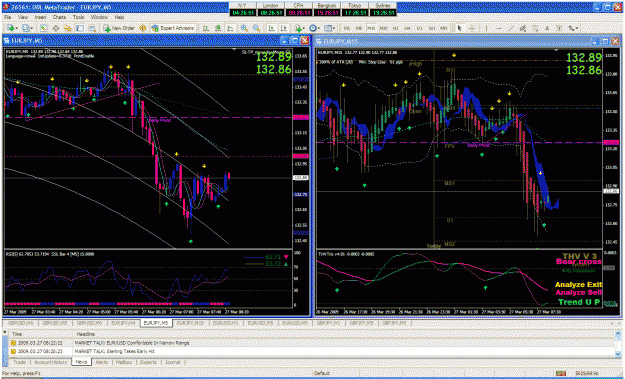Toggle the Data Window icon
Screen dimensions: 625x379
(55, 28)
